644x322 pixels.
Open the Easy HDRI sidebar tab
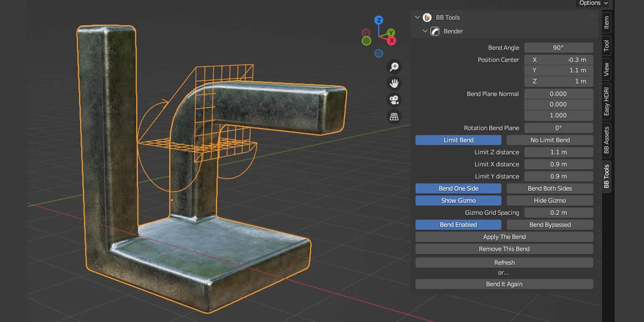607,101
